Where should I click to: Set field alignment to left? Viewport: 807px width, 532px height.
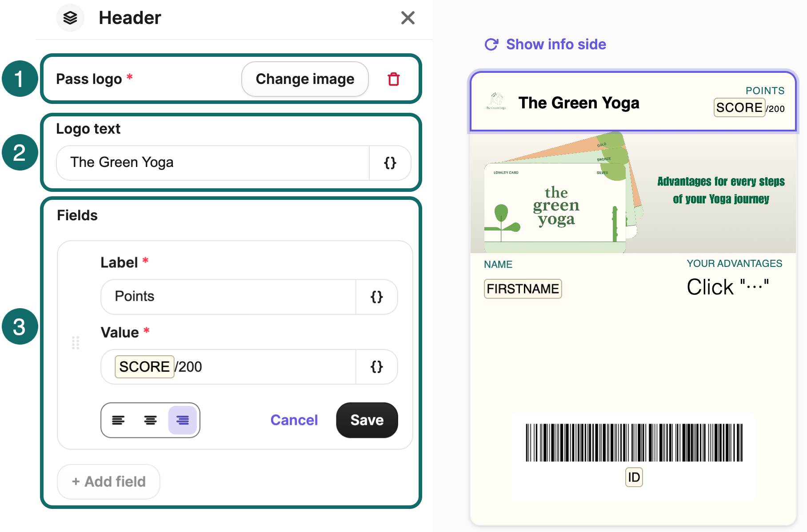(118, 420)
